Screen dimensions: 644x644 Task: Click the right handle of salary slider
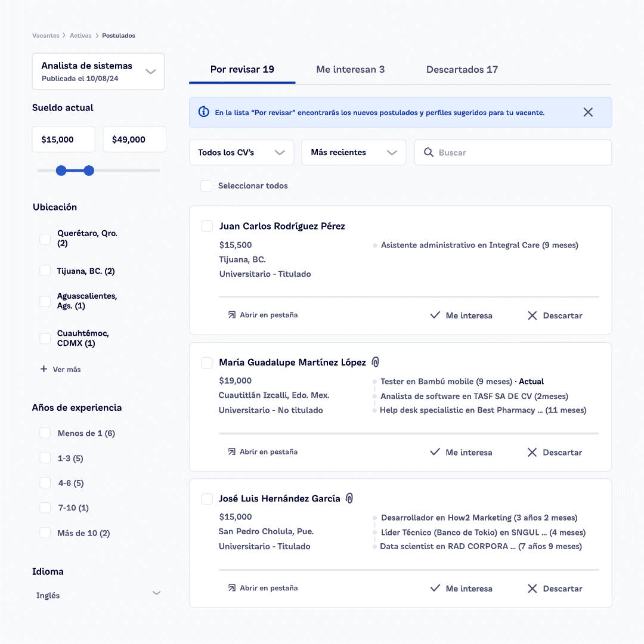(x=89, y=171)
